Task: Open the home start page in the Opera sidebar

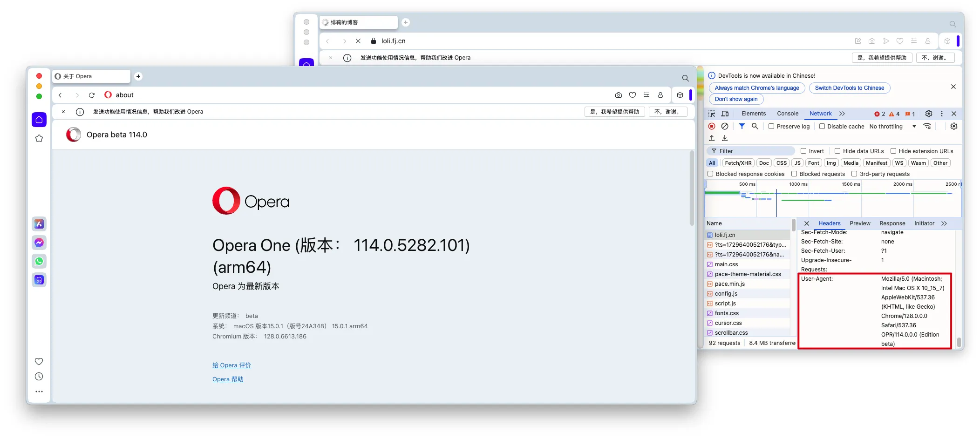Action: coord(39,120)
